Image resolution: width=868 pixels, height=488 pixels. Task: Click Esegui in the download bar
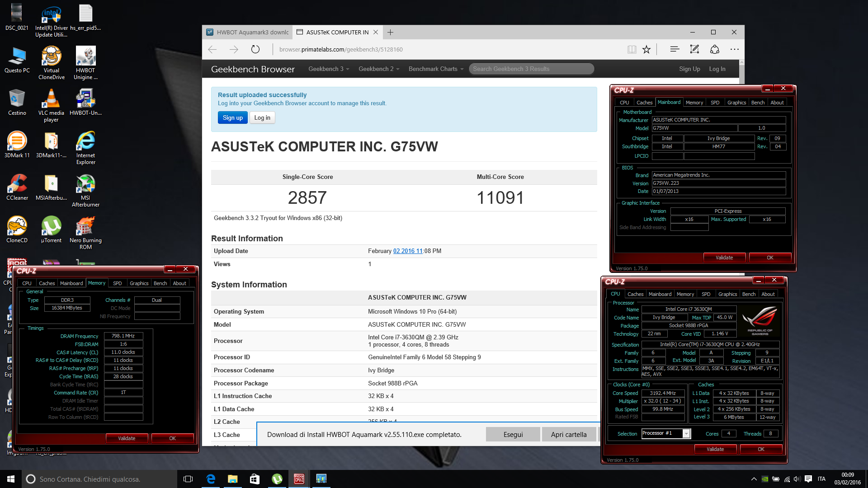point(513,434)
